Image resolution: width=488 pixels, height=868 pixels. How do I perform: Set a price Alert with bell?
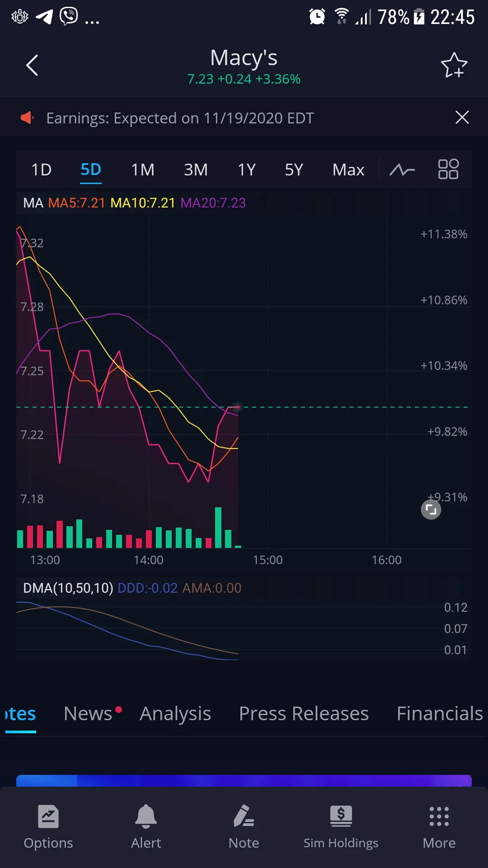(146, 827)
